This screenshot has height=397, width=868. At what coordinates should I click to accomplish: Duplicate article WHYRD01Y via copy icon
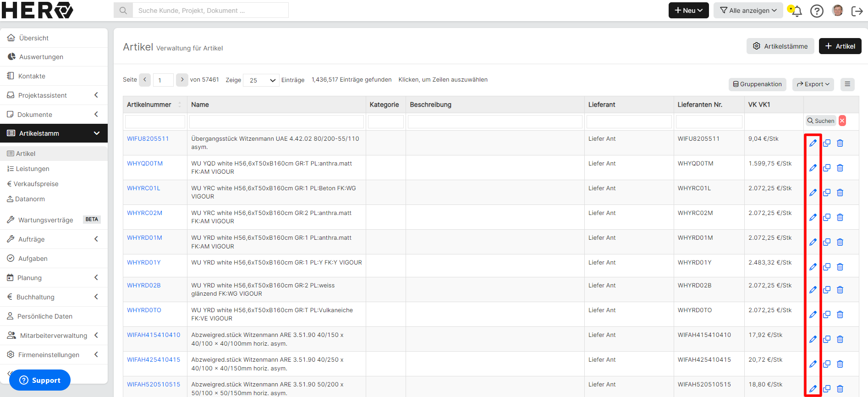(x=827, y=267)
